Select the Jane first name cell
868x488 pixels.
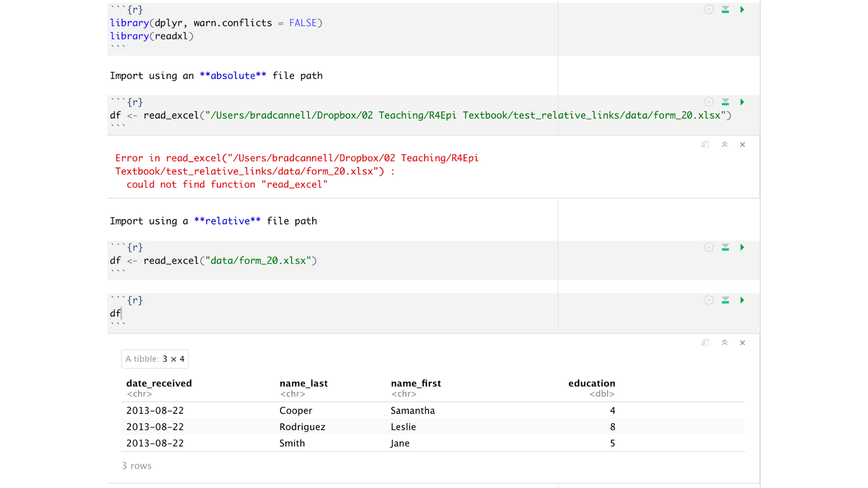click(400, 443)
